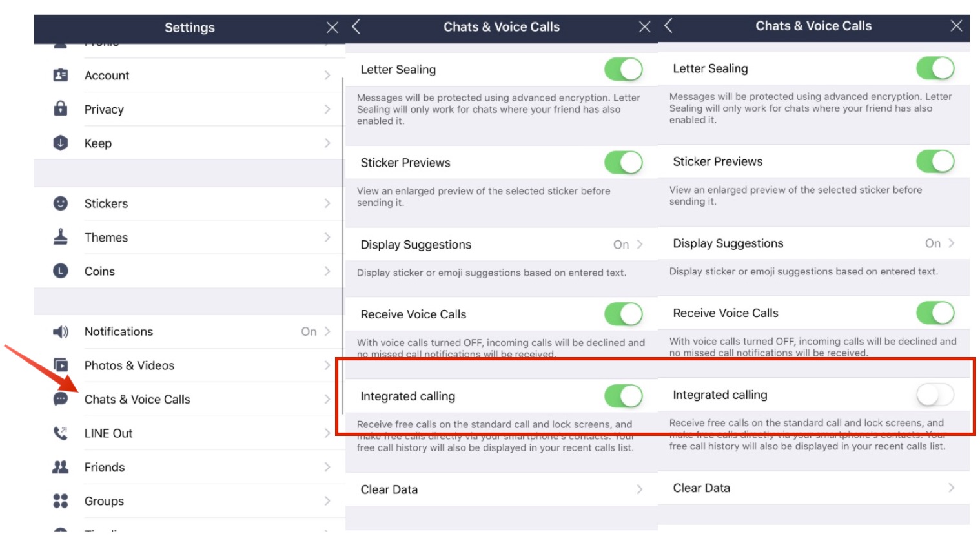Click the Keep shield icon

61,143
